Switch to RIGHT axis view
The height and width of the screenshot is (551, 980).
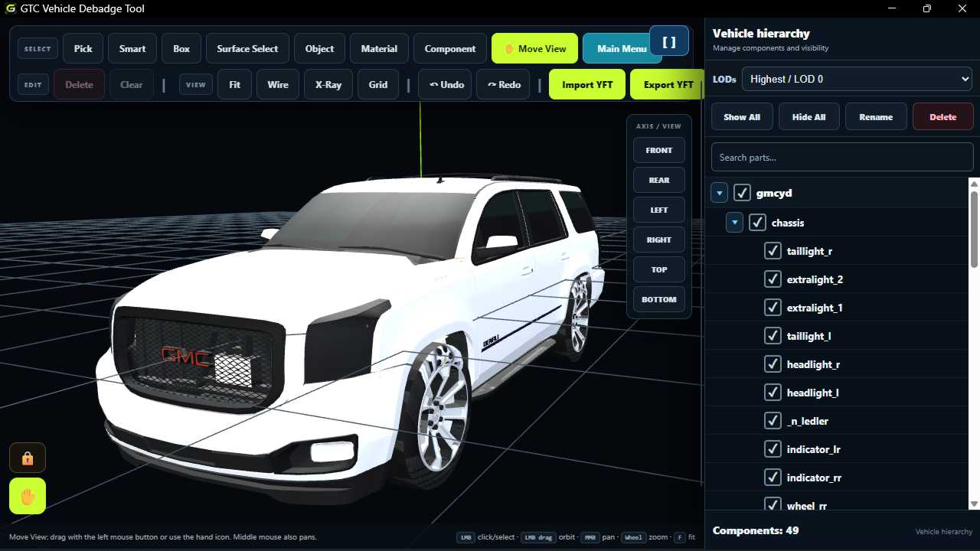click(x=658, y=240)
